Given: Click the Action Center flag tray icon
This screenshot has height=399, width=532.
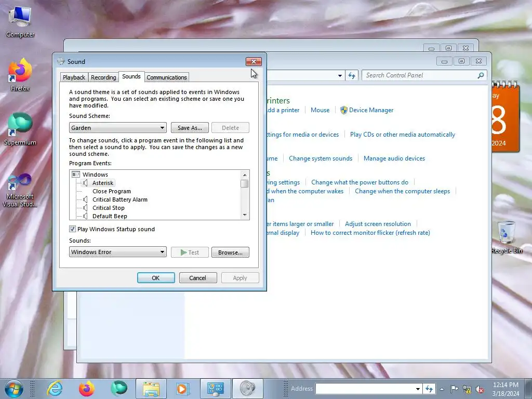Looking at the screenshot, I should [454, 389].
